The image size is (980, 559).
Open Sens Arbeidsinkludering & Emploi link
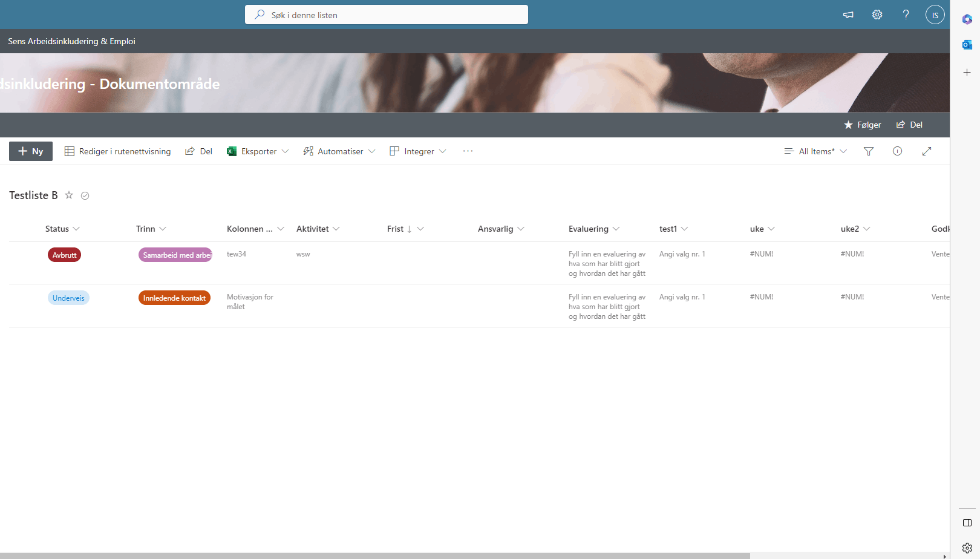71,41
